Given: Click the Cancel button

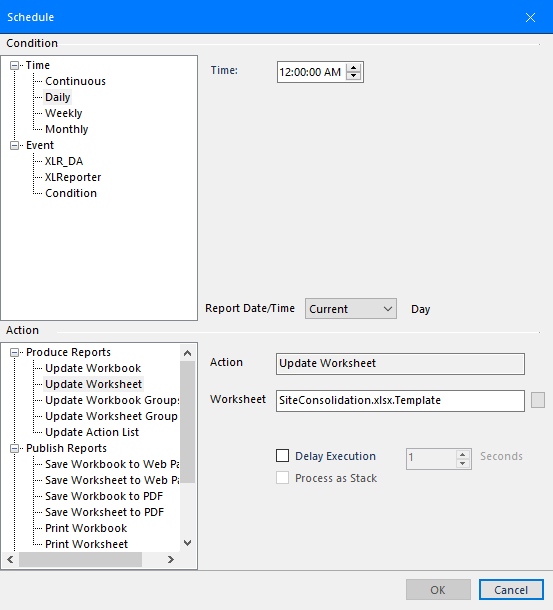Looking at the screenshot, I should pos(511,590).
